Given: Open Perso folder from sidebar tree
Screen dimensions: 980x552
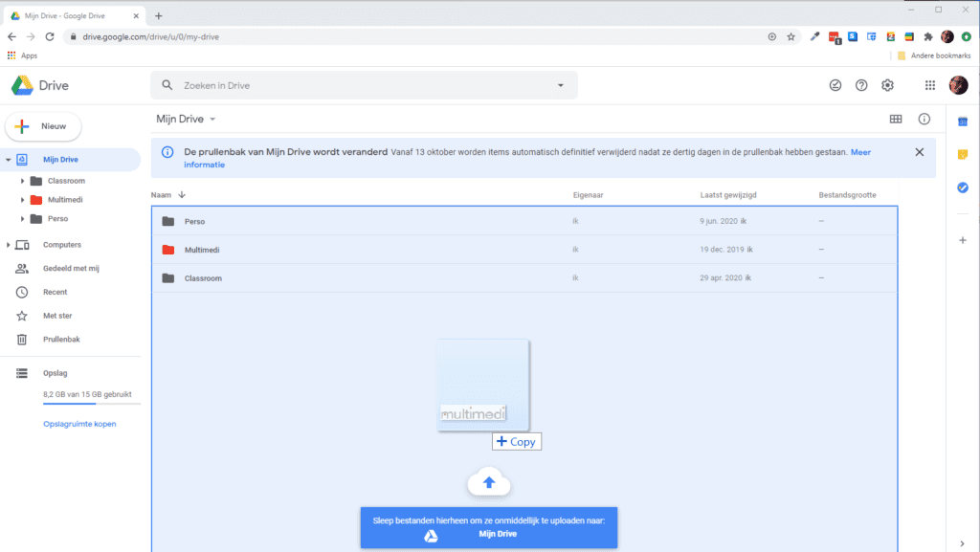Looking at the screenshot, I should 57,218.
